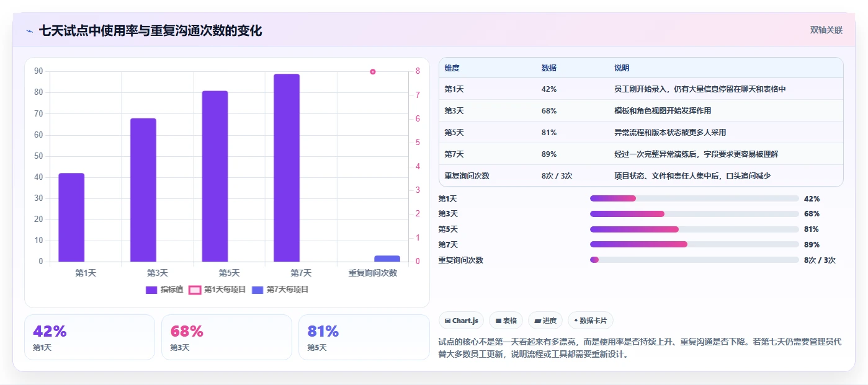Click the 重复询问次数 x-axis label
Screen dimensions: 868x385
[x=373, y=273]
